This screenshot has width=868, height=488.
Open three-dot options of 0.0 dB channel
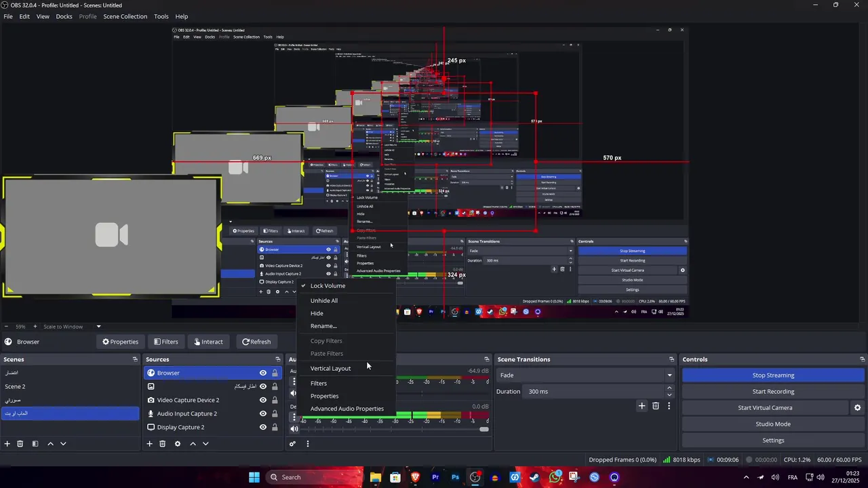coord(294,418)
